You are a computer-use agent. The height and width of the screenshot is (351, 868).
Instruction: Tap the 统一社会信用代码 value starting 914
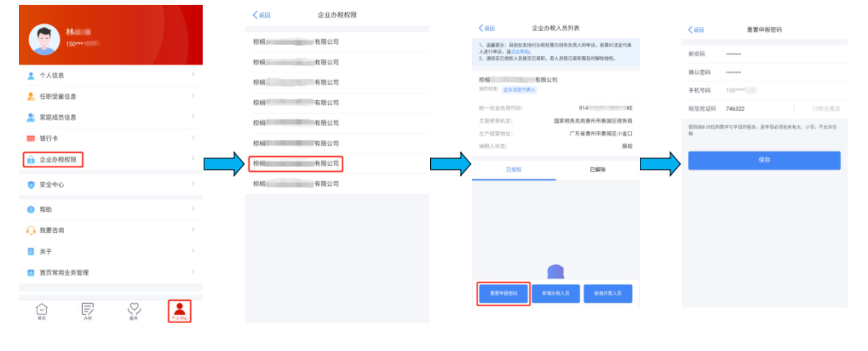(606, 108)
